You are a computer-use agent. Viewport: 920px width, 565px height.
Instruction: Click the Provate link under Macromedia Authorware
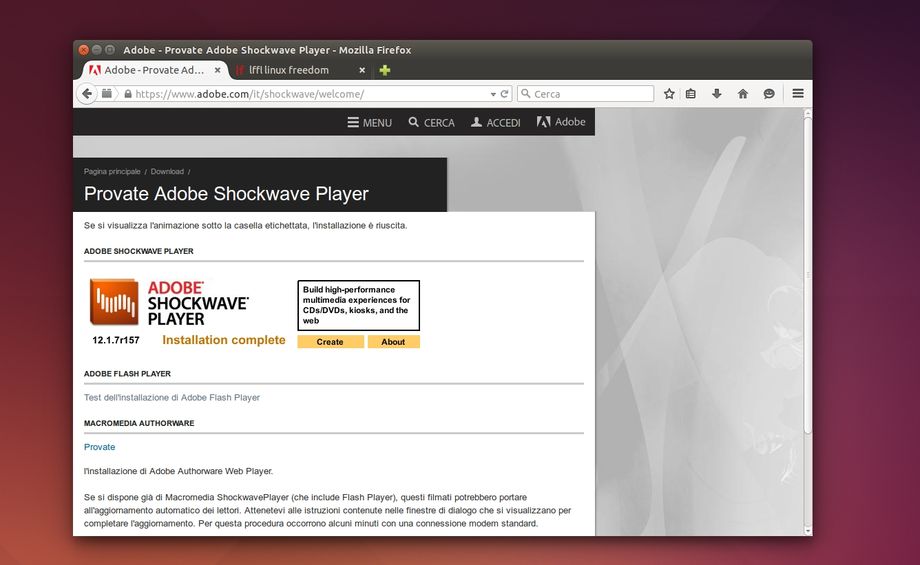pos(99,447)
